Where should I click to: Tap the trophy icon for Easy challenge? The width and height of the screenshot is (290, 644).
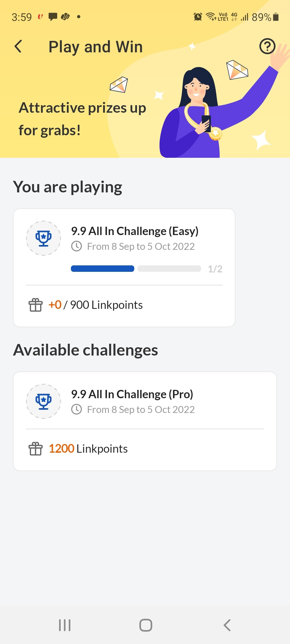tap(44, 238)
